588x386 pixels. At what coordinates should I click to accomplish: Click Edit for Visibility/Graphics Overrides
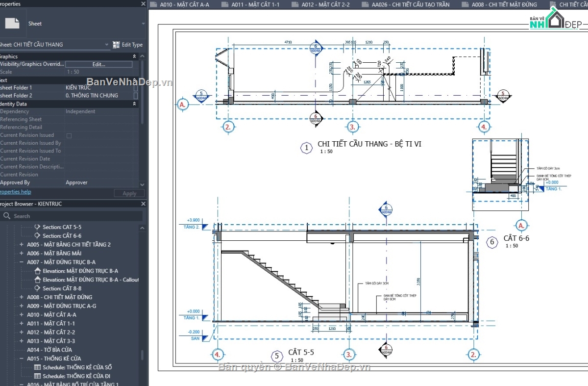pyautogui.click(x=98, y=64)
